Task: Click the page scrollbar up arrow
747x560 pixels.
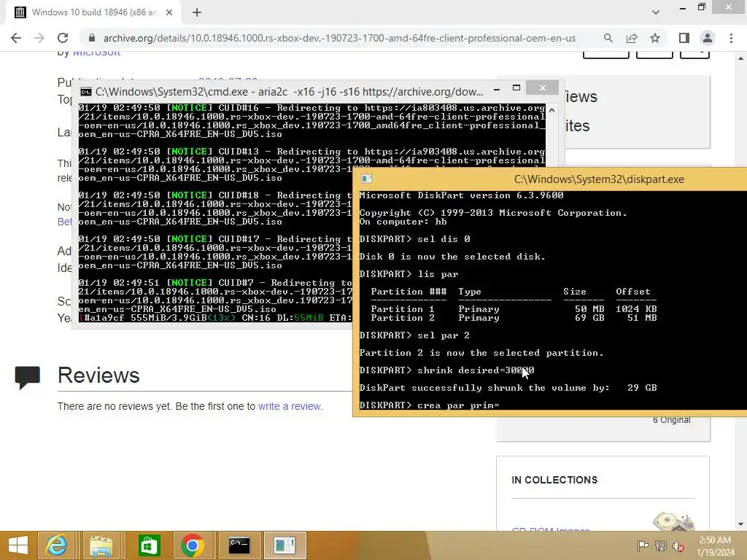Action: 741,58
